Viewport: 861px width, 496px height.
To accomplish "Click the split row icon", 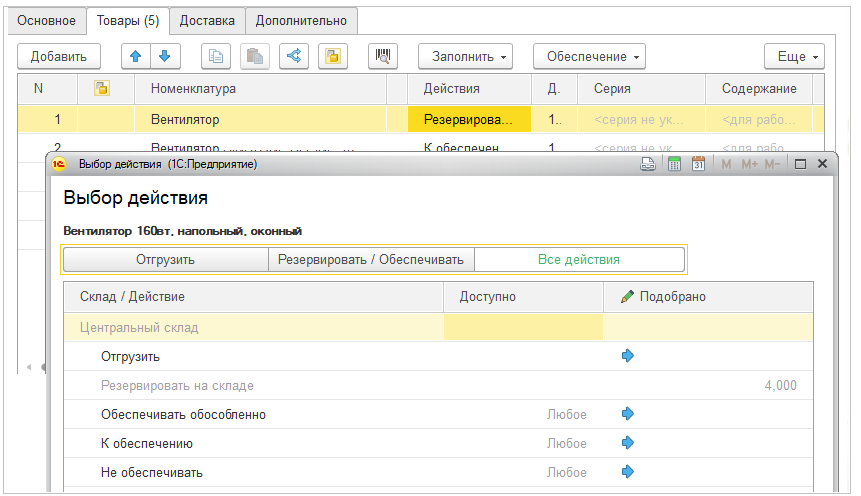I will coord(294,57).
